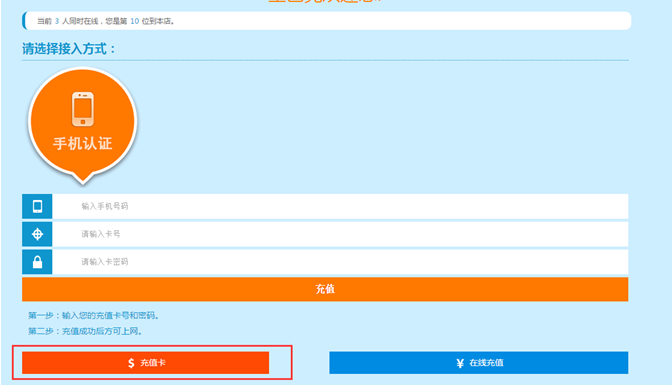This screenshot has height=385, width=672.
Task: Switch to the 充值卡 tab
Action: [146, 363]
